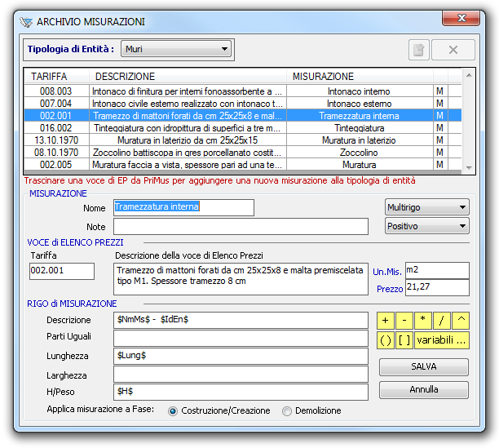The width and height of the screenshot is (499, 448).
Task: Click description cell 'Muratura faccia a vista'
Action: [188, 165]
